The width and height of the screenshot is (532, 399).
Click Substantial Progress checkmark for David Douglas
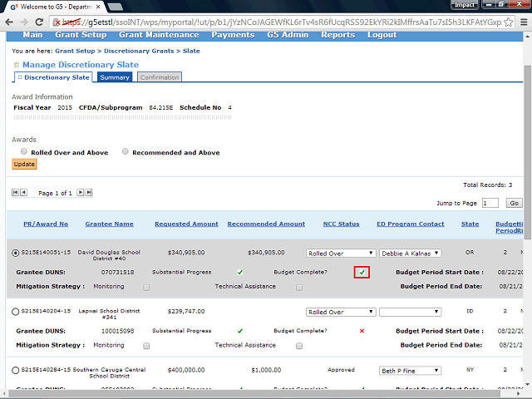240,272
